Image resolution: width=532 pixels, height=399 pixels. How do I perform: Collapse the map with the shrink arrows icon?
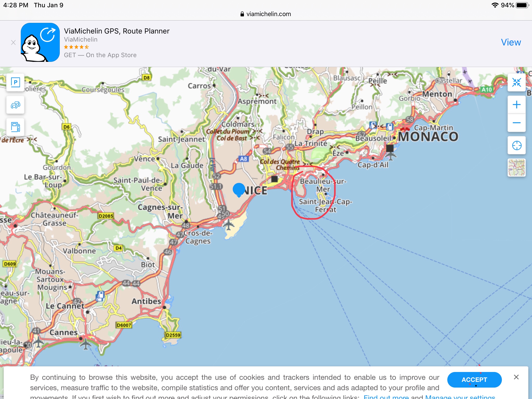tap(516, 83)
